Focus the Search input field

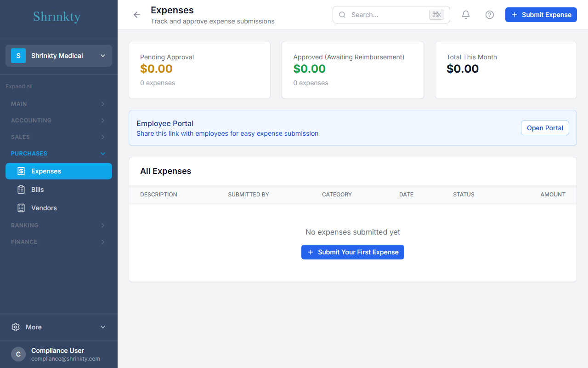point(391,15)
